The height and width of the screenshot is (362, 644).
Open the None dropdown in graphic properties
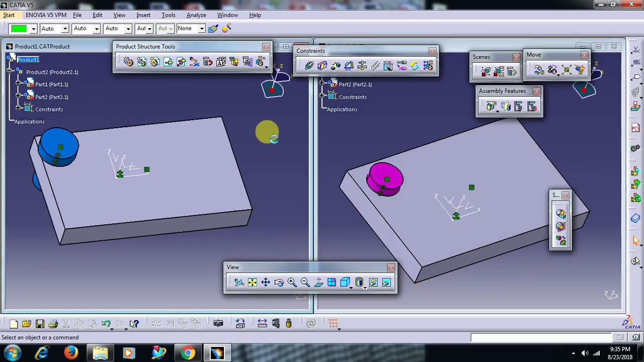click(201, 29)
